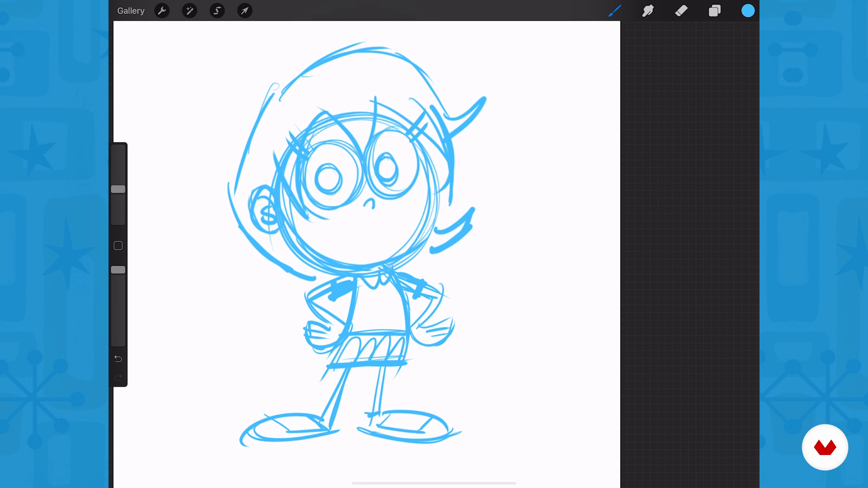Click the brush opacity slider handle

(118, 270)
